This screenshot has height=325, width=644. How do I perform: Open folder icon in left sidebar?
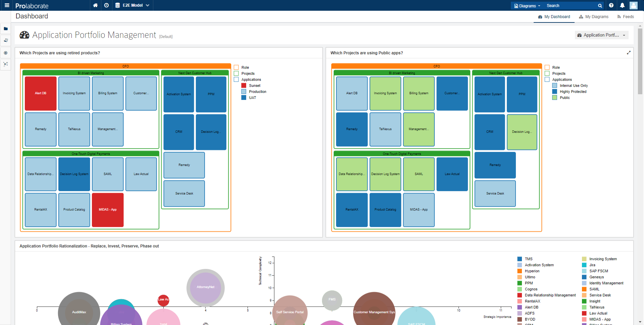[x=6, y=29]
